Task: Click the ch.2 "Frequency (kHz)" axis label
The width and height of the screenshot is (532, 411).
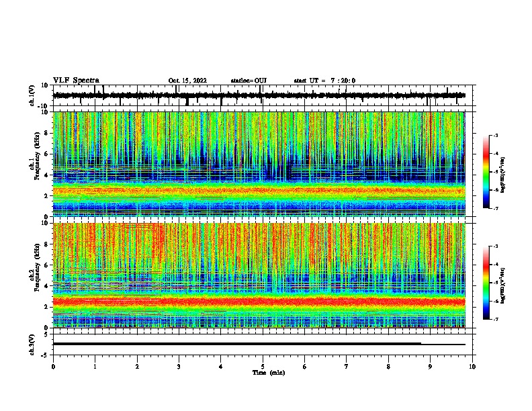Action: 37,267
